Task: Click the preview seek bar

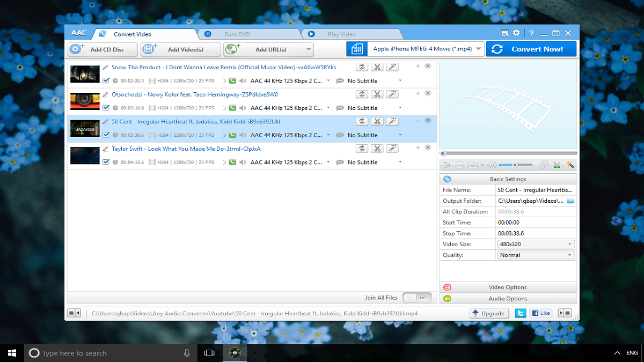Action: click(508, 153)
